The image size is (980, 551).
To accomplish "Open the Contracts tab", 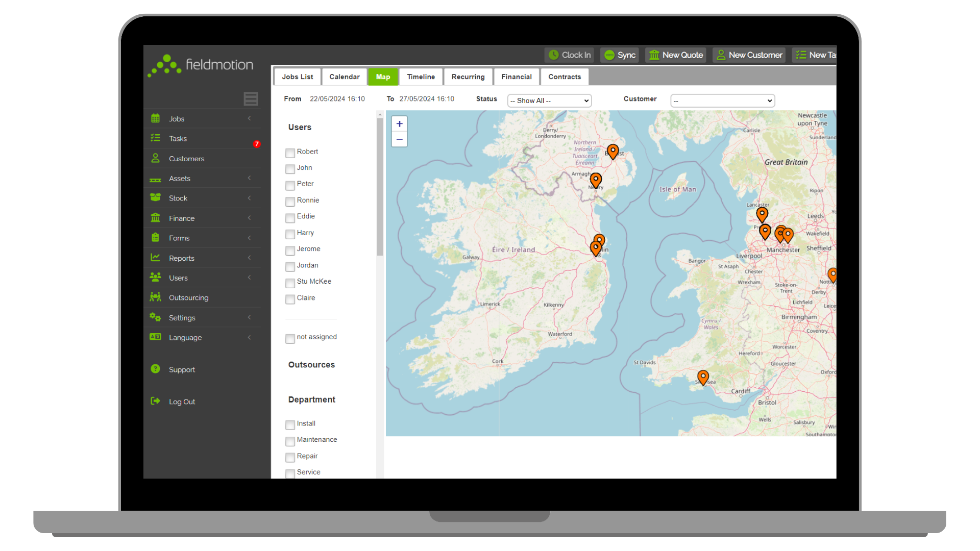I will point(565,77).
